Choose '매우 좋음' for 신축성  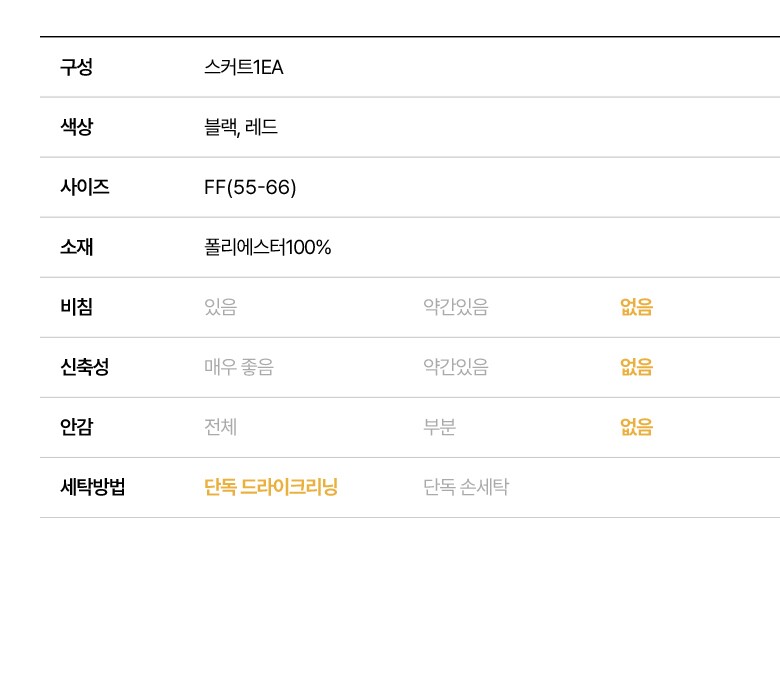[x=238, y=367]
